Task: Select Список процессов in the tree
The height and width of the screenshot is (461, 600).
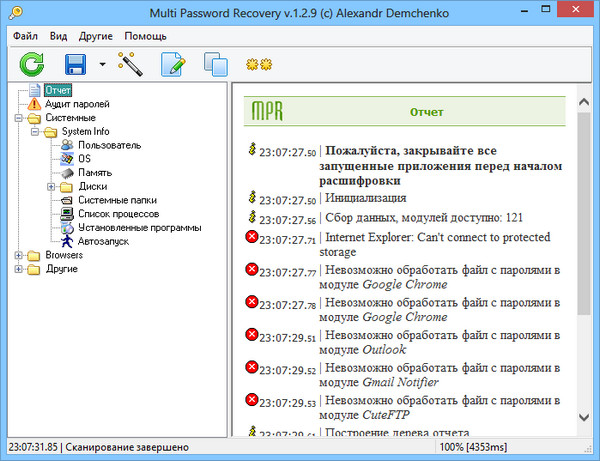Action: (x=117, y=213)
